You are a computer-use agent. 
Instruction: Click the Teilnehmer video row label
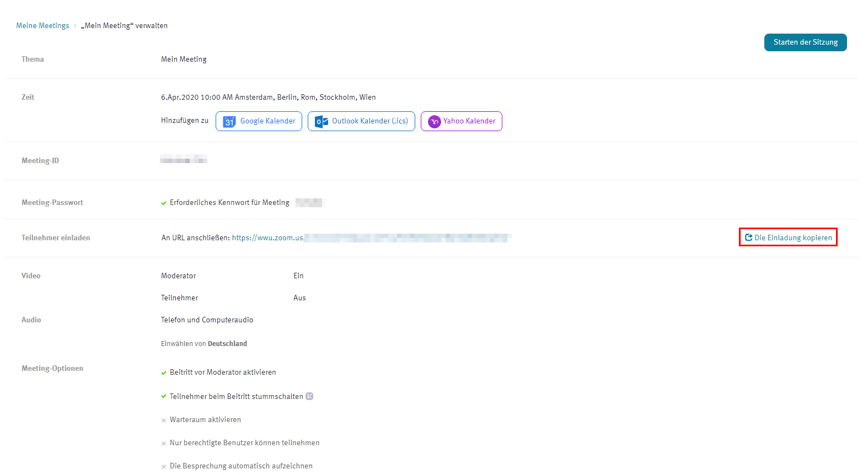click(179, 298)
